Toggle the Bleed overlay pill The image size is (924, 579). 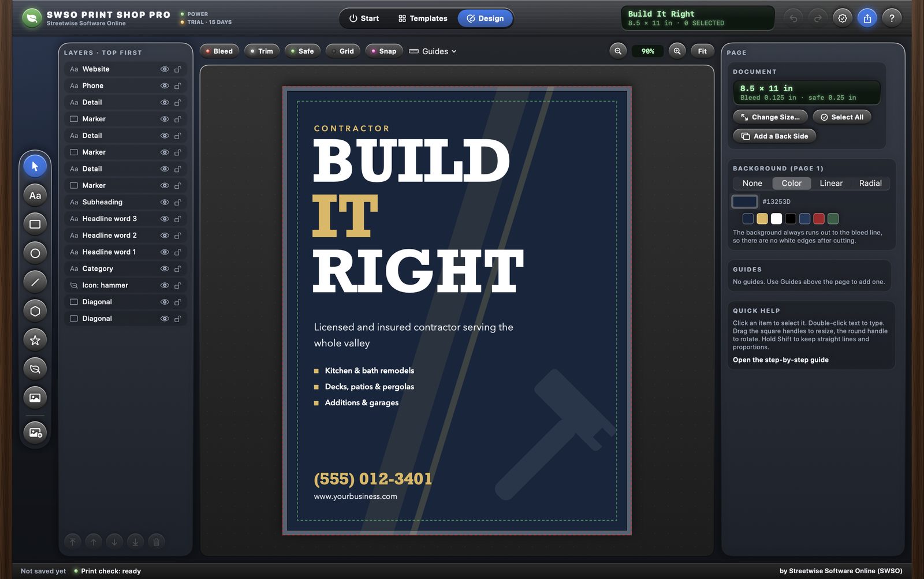click(219, 51)
